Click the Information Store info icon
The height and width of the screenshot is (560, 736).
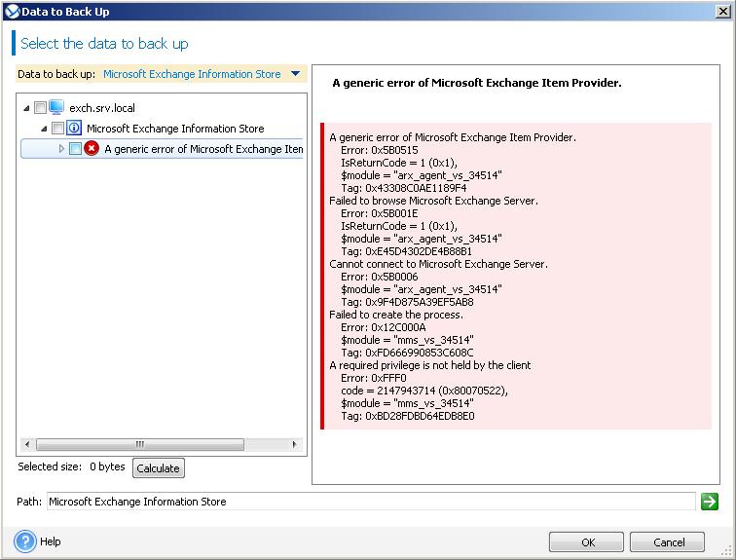[74, 128]
